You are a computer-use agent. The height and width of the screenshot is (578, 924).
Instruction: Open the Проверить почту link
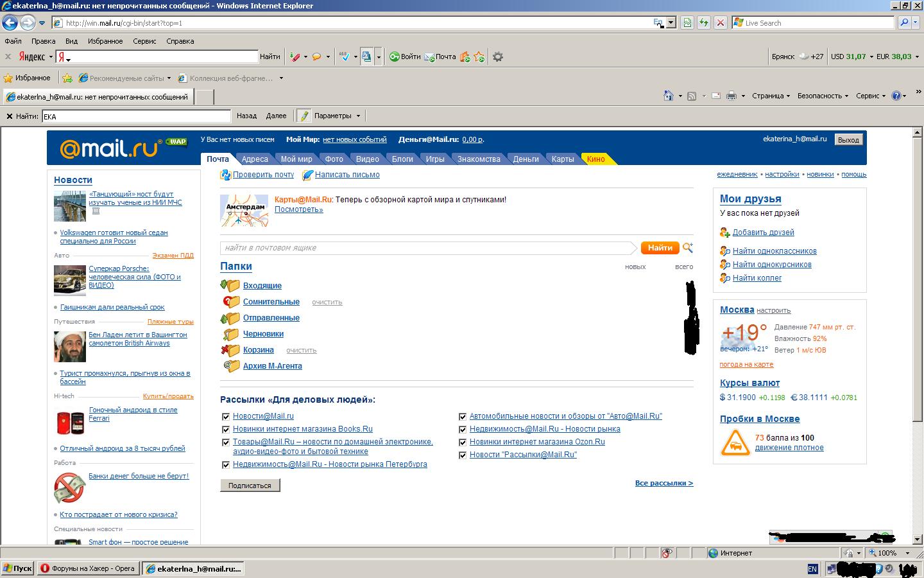(263, 175)
